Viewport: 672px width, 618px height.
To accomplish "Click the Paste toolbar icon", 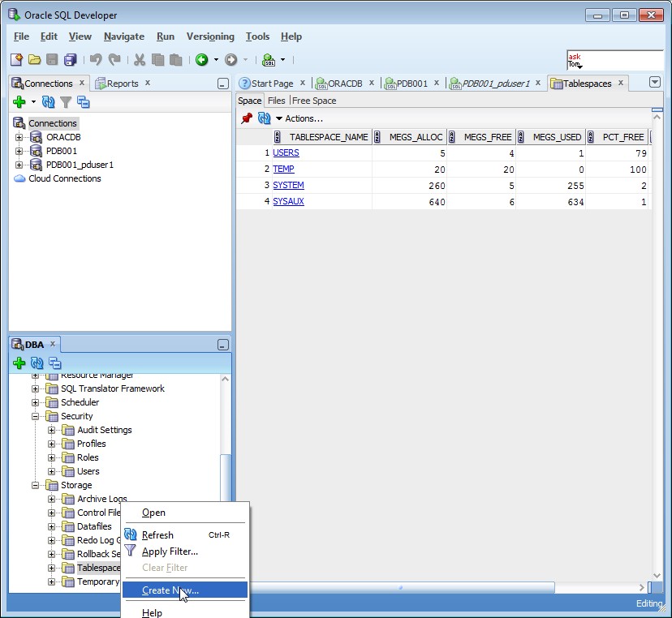I will (x=176, y=59).
